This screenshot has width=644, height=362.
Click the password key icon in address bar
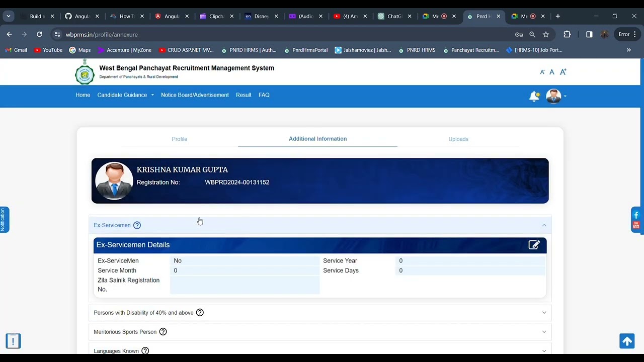tap(519, 34)
